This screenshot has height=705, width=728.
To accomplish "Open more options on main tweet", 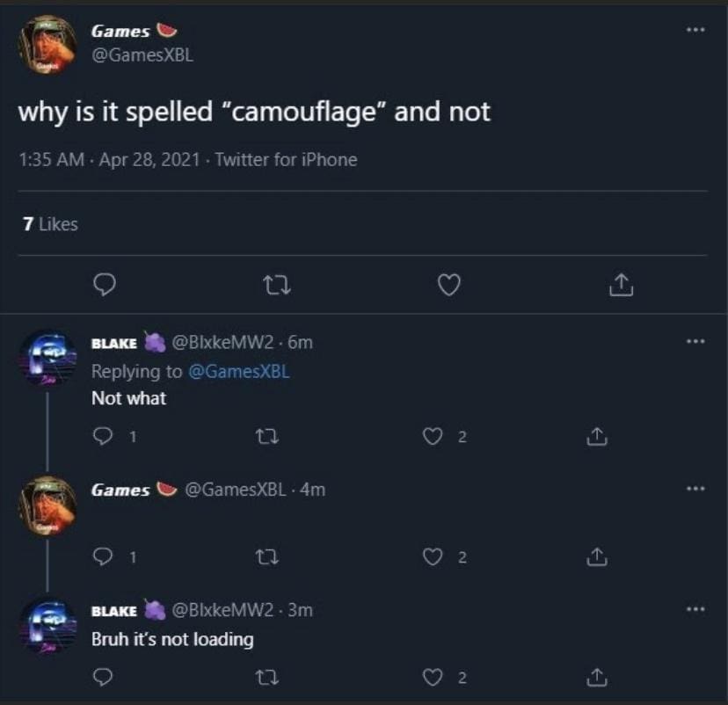I will 695,30.
